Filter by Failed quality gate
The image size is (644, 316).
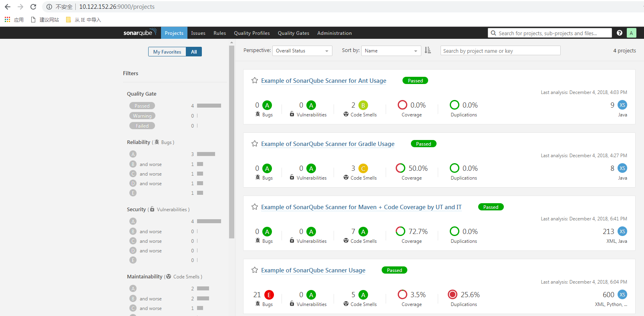click(142, 126)
